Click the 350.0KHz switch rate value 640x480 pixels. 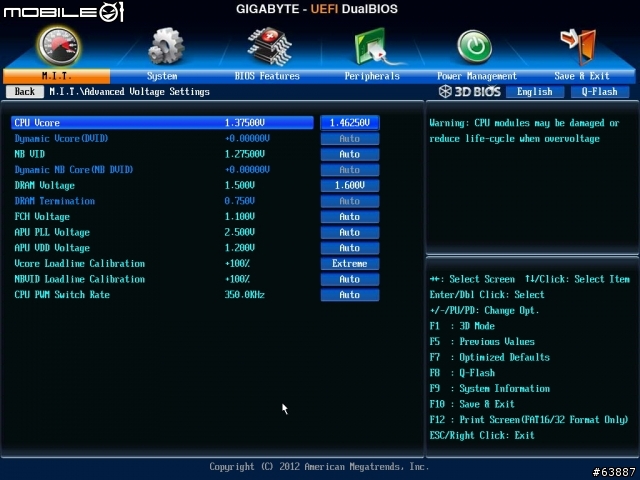point(244,295)
